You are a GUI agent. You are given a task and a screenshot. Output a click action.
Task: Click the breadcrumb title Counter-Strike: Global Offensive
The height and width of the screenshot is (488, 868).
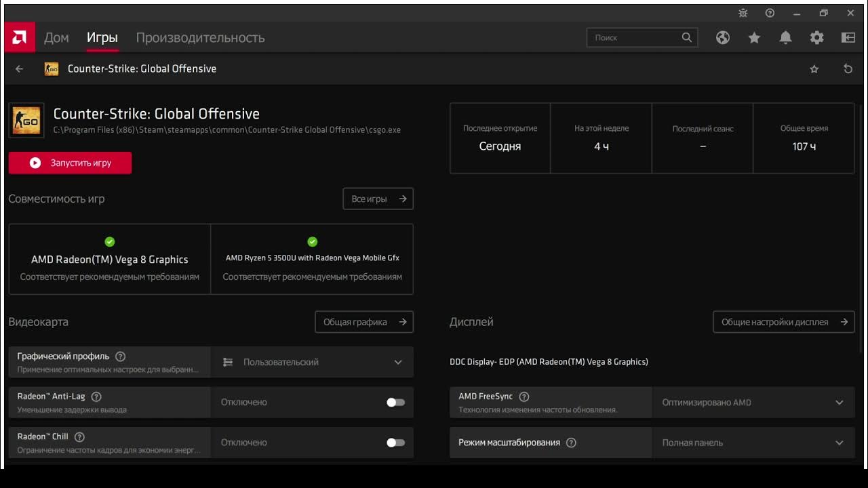point(142,68)
